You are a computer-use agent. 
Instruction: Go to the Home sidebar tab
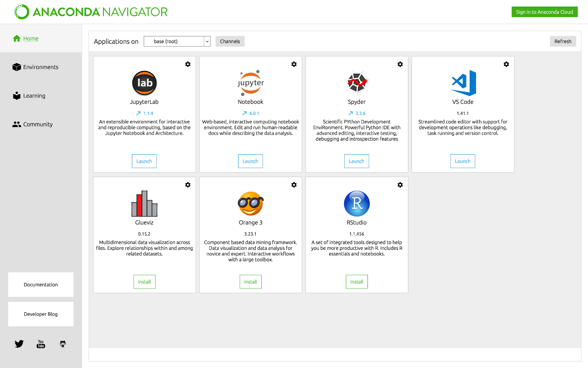(41, 38)
